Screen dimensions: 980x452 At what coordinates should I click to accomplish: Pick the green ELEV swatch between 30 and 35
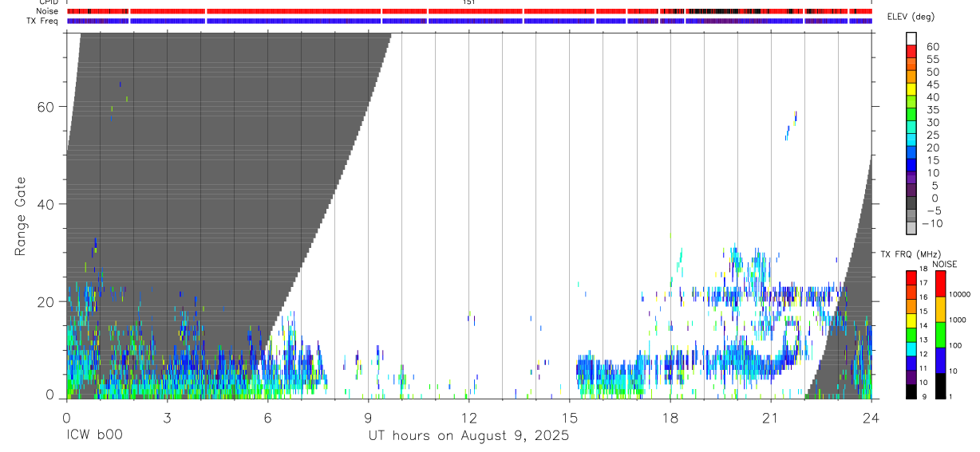[911, 115]
